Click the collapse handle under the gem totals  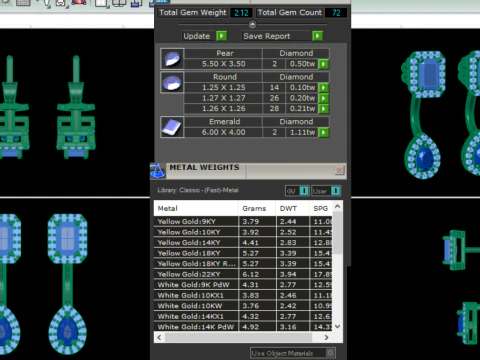pos(252,24)
